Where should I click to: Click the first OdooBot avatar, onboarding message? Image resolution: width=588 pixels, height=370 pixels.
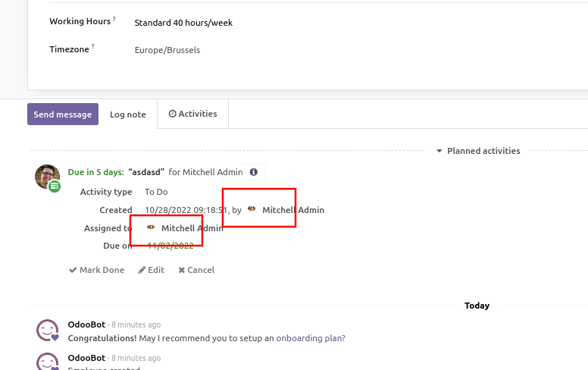(47, 331)
